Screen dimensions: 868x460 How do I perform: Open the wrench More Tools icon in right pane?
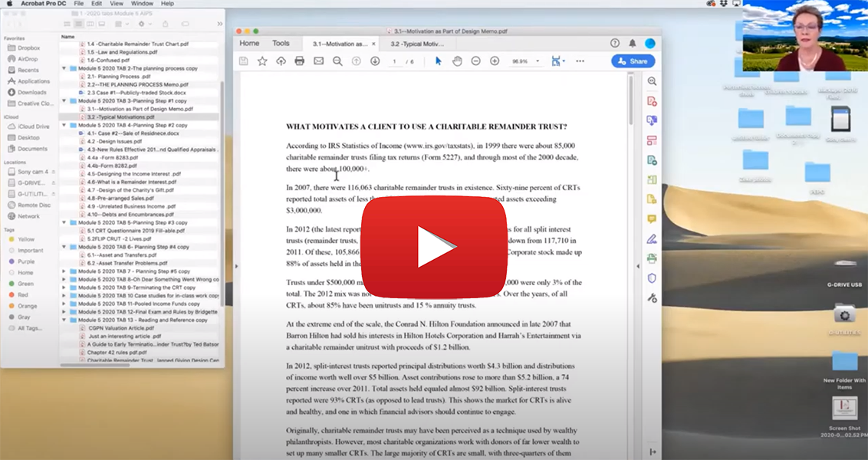point(652,298)
